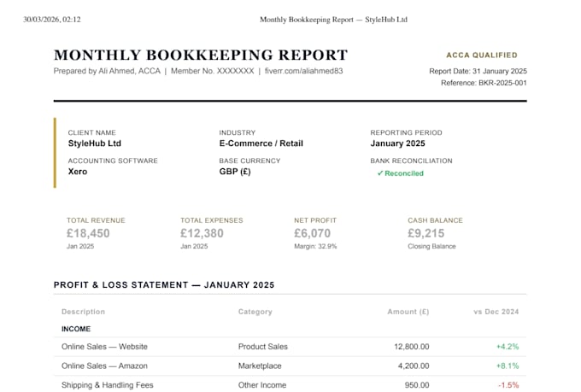Click the print timestamp '30/03/2026, 02:12'
Screen dimensions: 581x392
point(52,20)
